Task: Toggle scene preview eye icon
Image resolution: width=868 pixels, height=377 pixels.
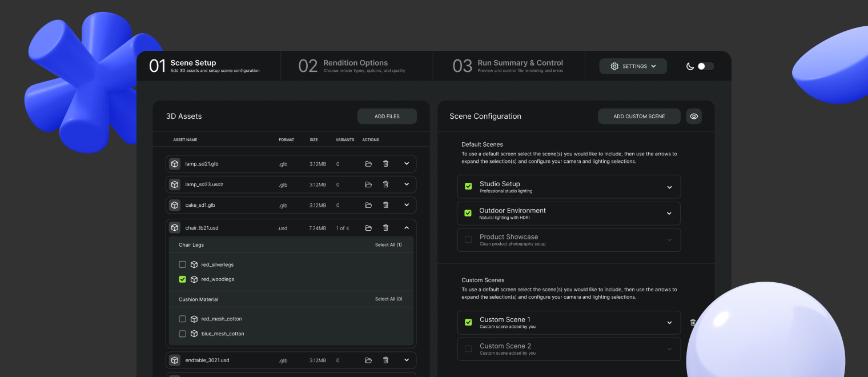Action: pos(694,117)
